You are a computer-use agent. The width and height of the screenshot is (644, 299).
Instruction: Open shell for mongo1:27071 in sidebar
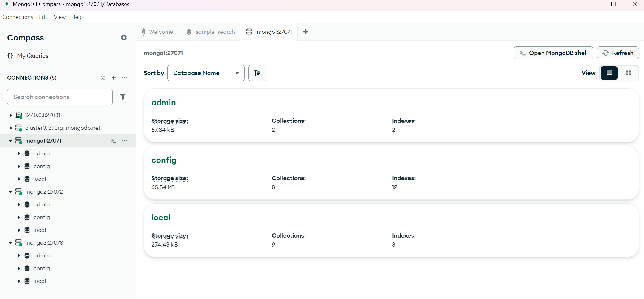pos(114,141)
